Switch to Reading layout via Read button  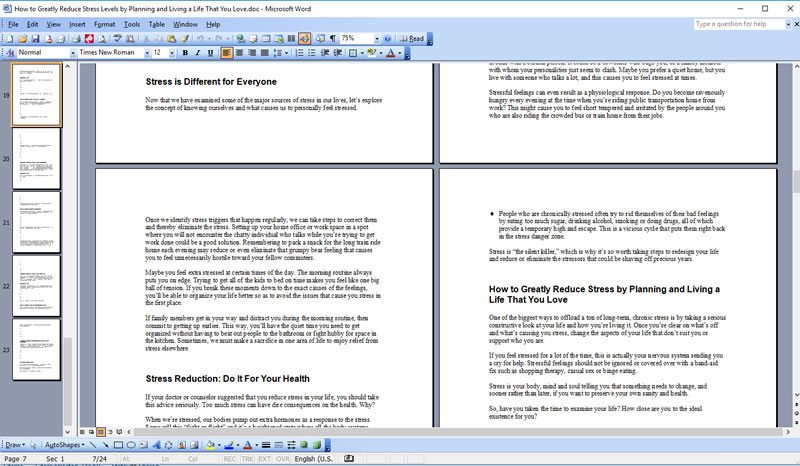(412, 39)
